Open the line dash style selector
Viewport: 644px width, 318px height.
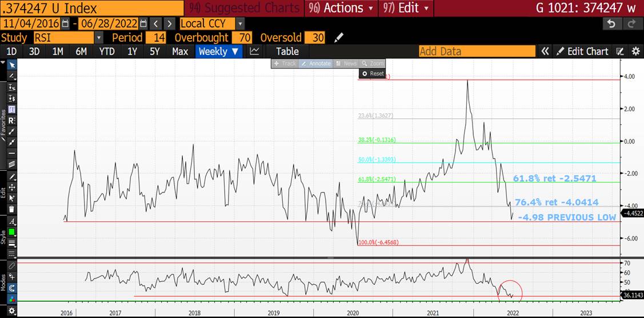click(x=12, y=253)
